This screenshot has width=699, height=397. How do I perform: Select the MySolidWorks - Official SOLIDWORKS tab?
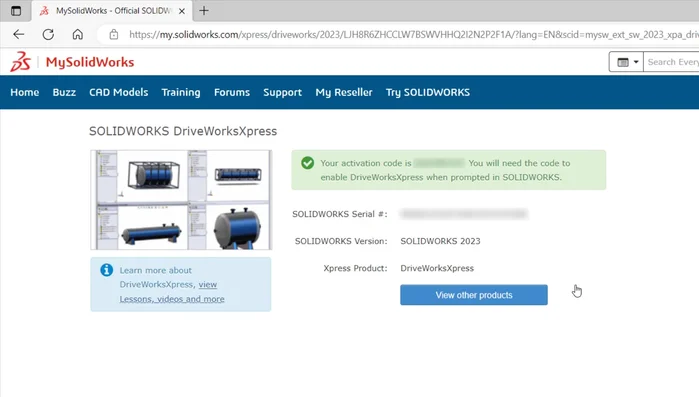point(112,11)
